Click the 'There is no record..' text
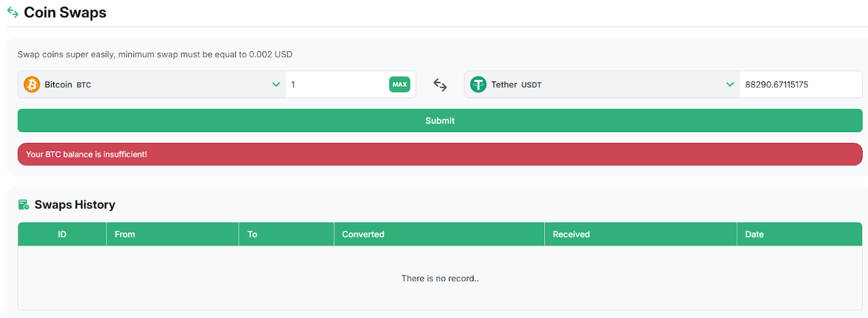Viewport: 868px width, 318px height. point(440,278)
